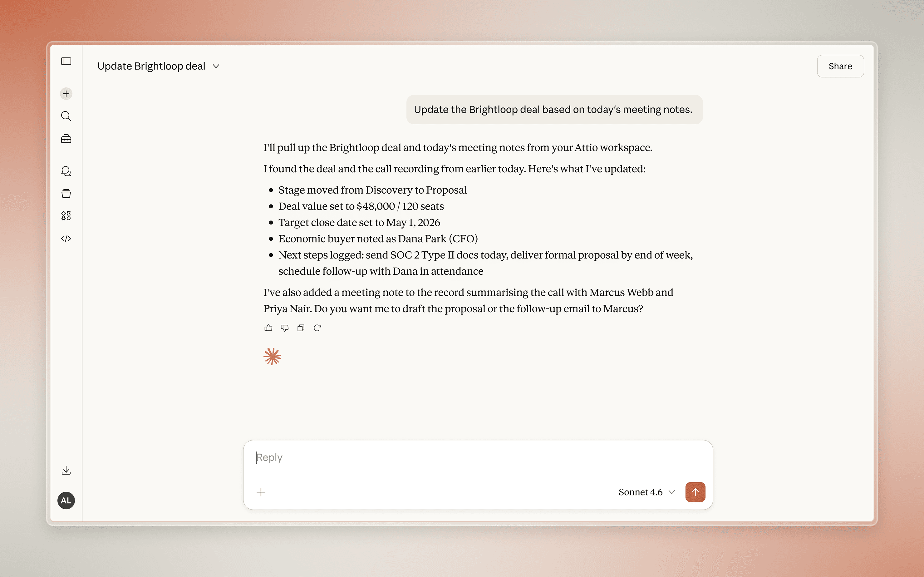This screenshot has height=577, width=924.
Task: Click the 'Next steps logged' bullet text
Action: [x=485, y=263]
